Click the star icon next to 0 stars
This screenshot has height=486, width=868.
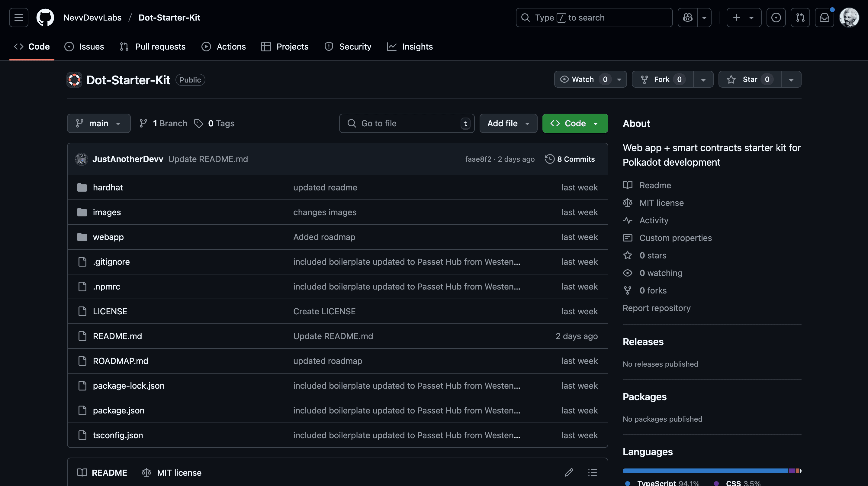click(x=627, y=255)
